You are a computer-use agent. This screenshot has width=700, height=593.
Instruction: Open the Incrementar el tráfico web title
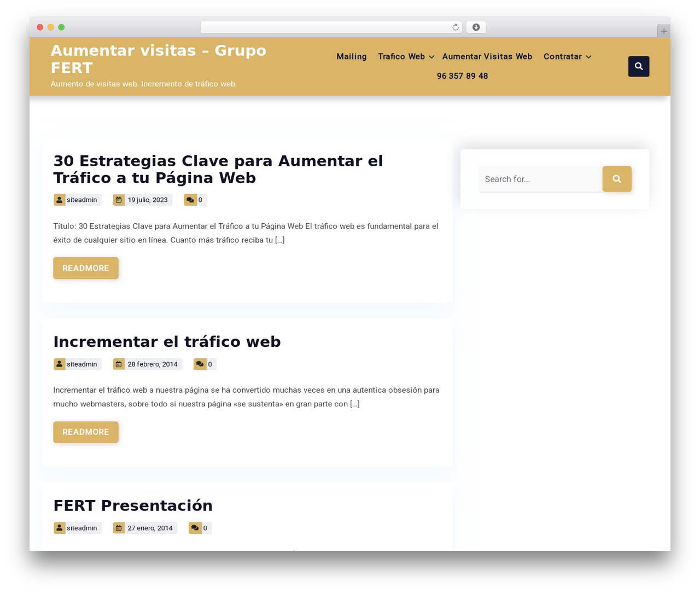(x=167, y=341)
